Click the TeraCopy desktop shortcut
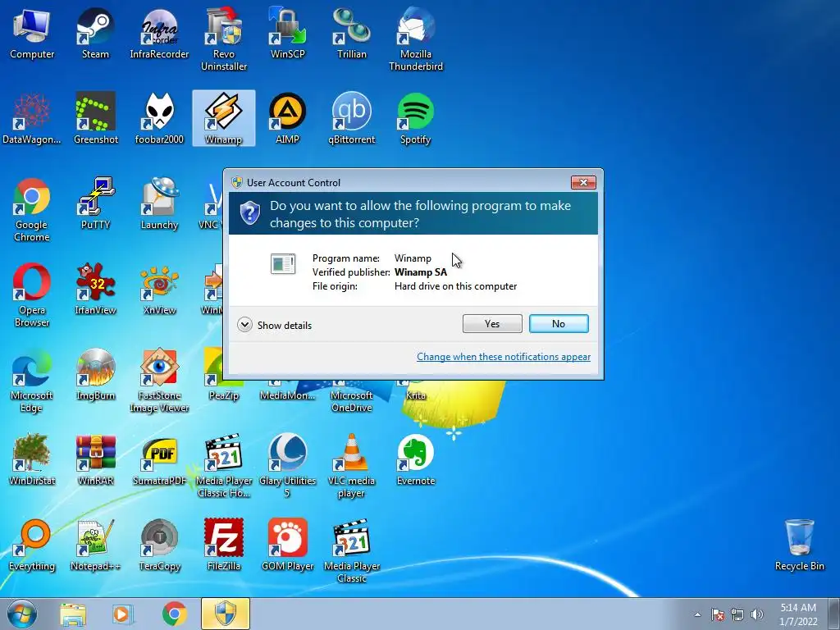This screenshot has width=840, height=630. coord(159,545)
